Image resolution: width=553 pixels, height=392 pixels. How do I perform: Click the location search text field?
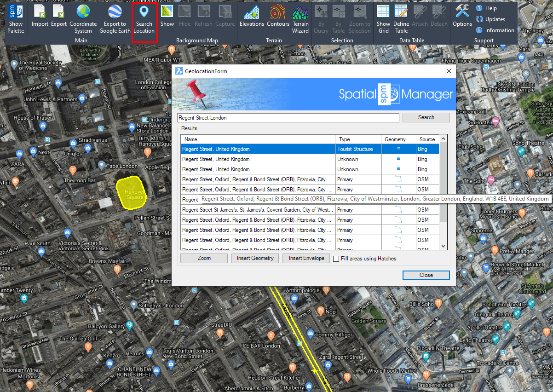(x=288, y=118)
